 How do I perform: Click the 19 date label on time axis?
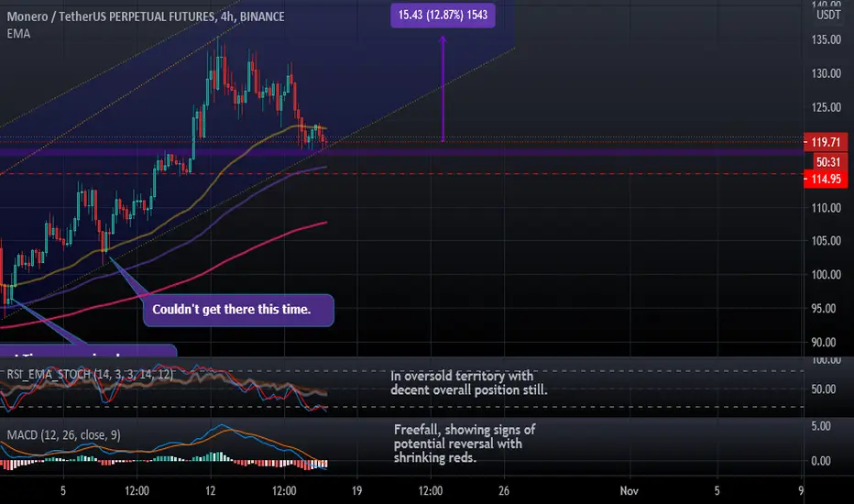(x=356, y=491)
